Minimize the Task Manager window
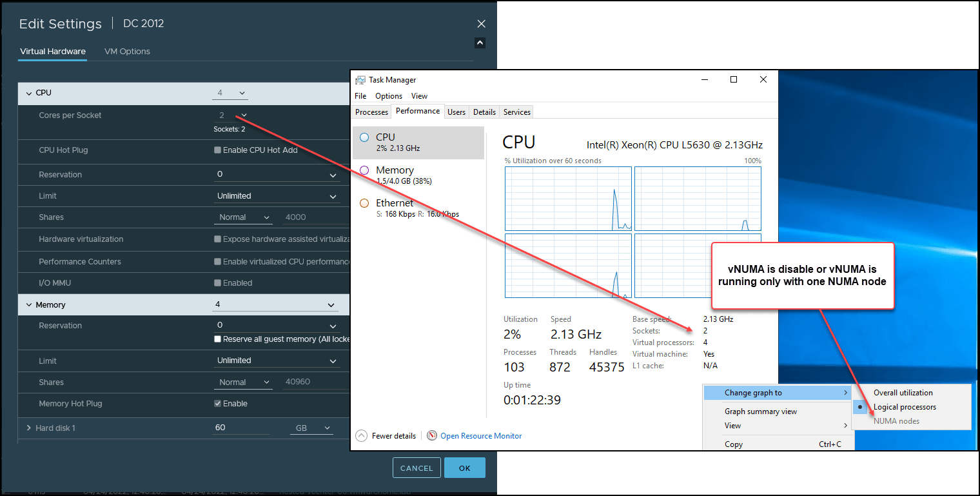 [704, 80]
